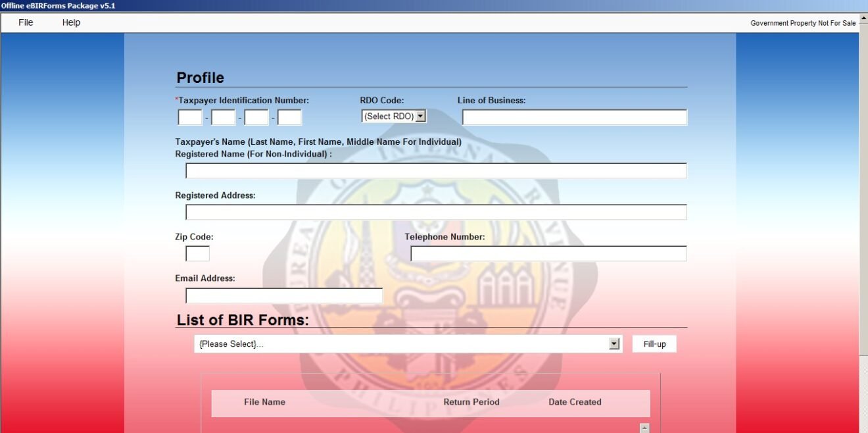This screenshot has height=433, width=868.
Task: Click the second TIN segment box
Action: 224,118
